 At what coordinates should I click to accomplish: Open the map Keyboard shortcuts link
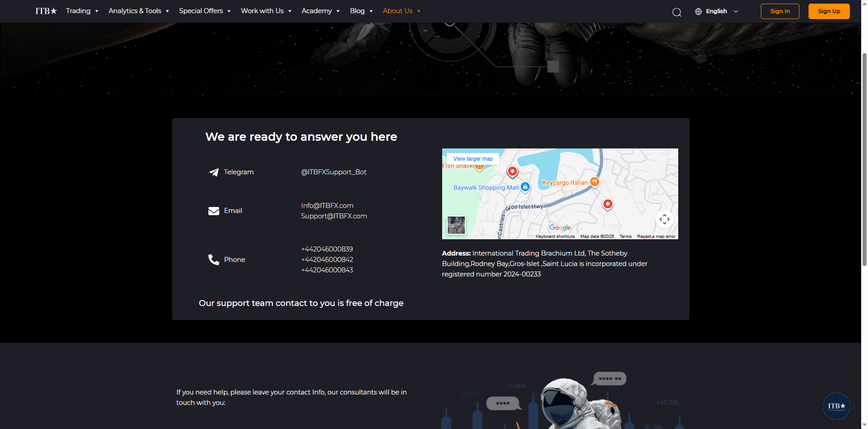tap(555, 237)
